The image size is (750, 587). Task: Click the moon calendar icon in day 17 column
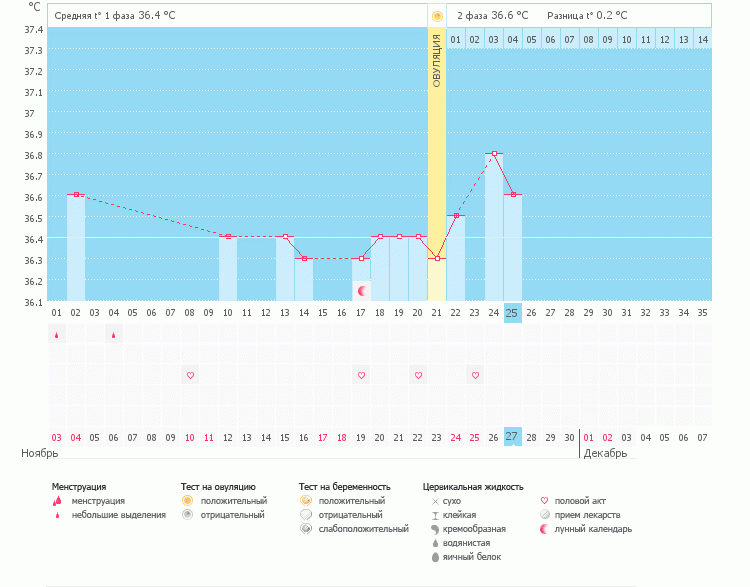(x=362, y=290)
